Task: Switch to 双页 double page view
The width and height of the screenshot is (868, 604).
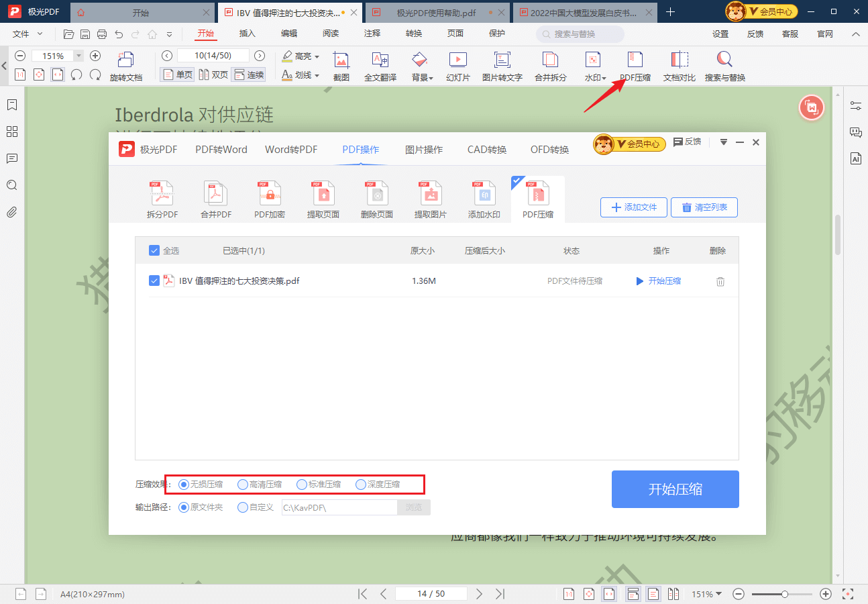Action: [213, 74]
